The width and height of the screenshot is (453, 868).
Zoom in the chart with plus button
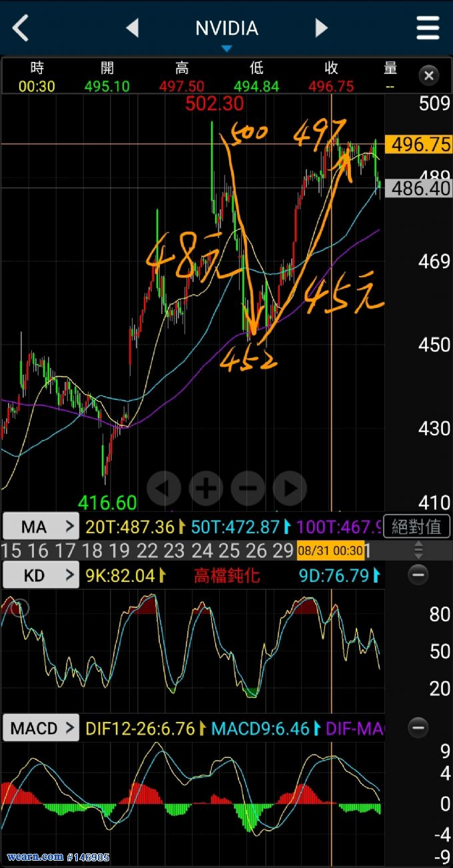205,489
